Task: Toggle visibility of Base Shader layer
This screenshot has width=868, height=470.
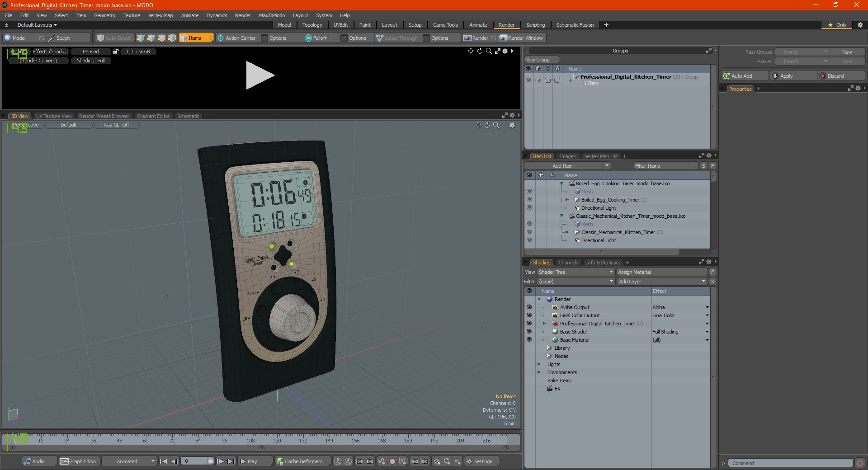Action: (x=529, y=332)
